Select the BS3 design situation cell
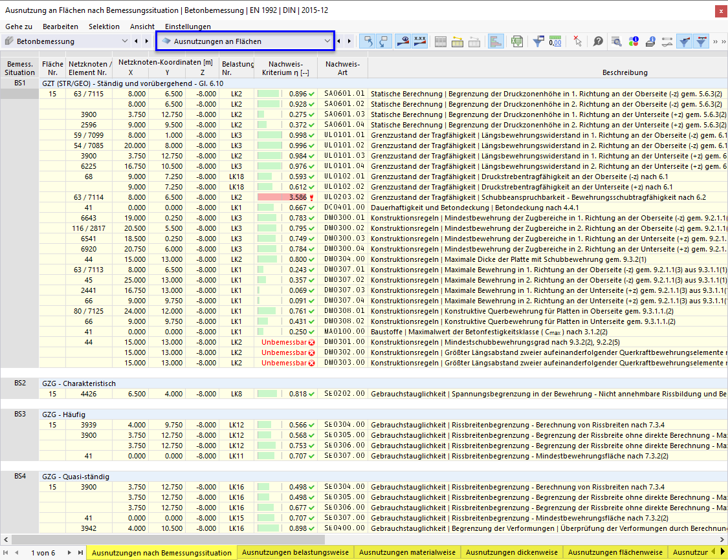Screen dimensions: 728x560 coord(19,415)
